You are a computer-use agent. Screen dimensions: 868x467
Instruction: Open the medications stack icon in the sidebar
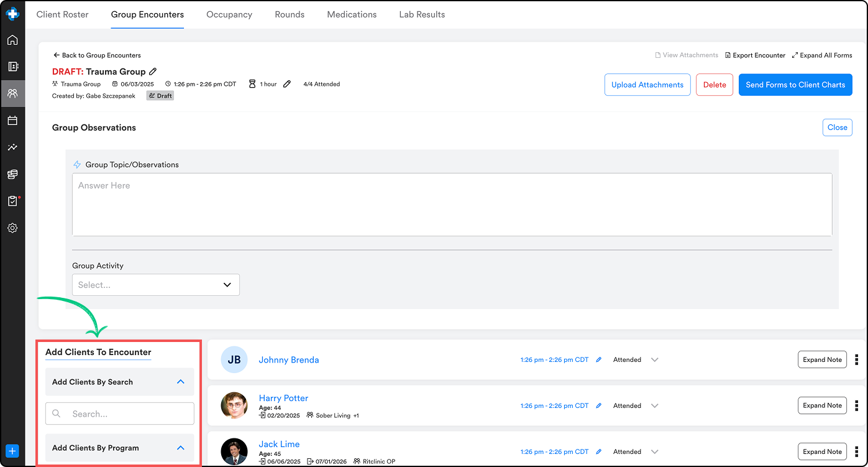12,174
